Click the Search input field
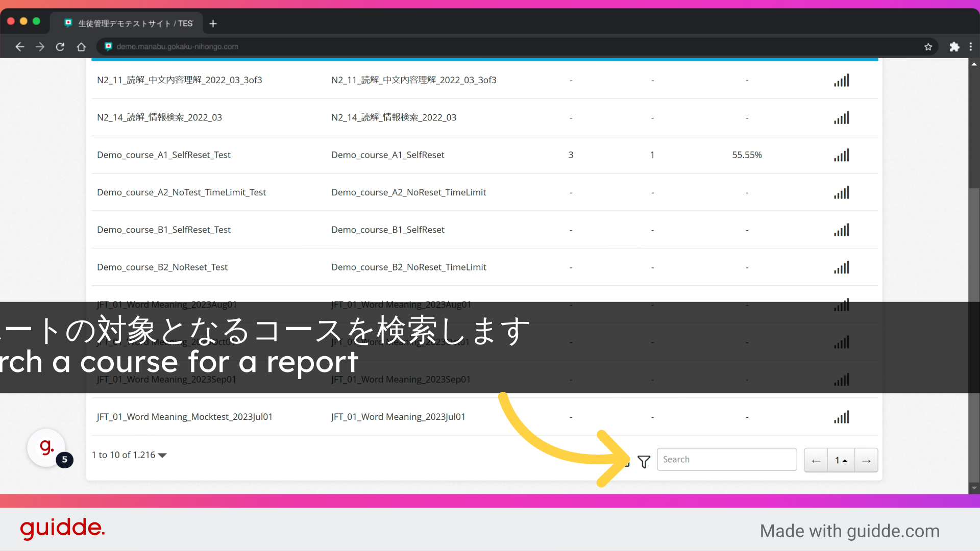Screen dimensions: 980x551 tap(726, 460)
